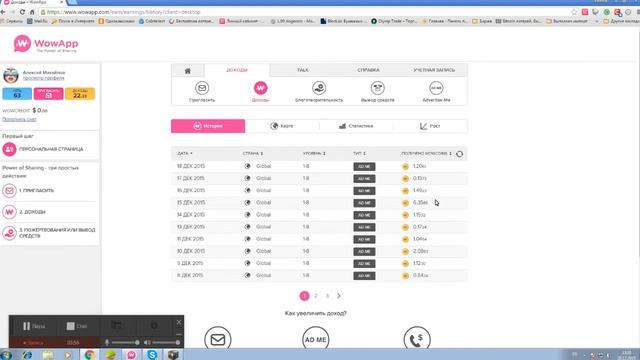Viewport: 640px width, 360px height.
Task: Click the WowApp logo
Action: (46, 44)
